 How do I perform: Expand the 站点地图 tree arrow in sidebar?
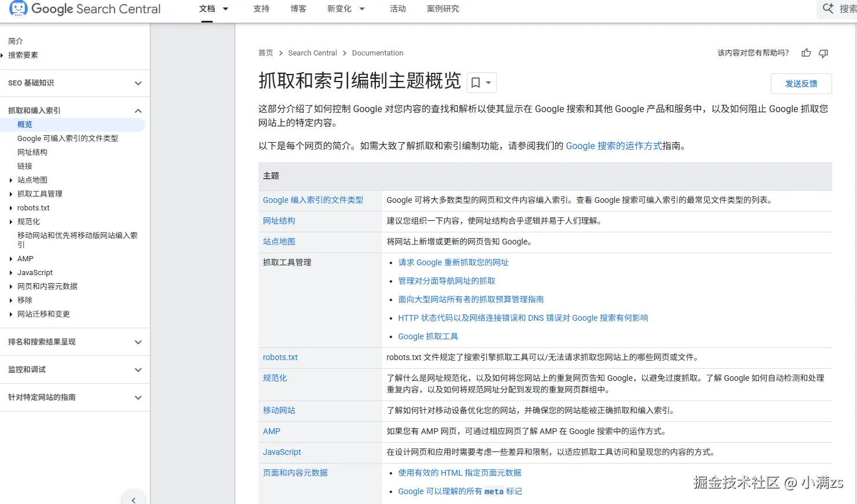pos(11,180)
